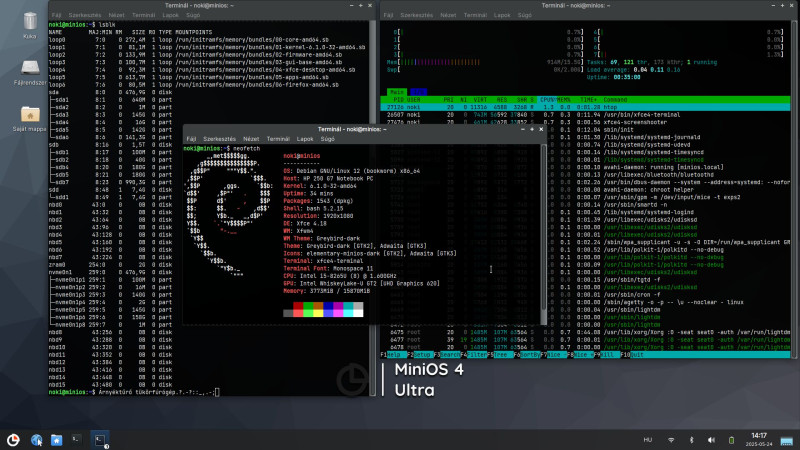
Task: Open the Bluetooth tray icon
Action: pos(692,440)
